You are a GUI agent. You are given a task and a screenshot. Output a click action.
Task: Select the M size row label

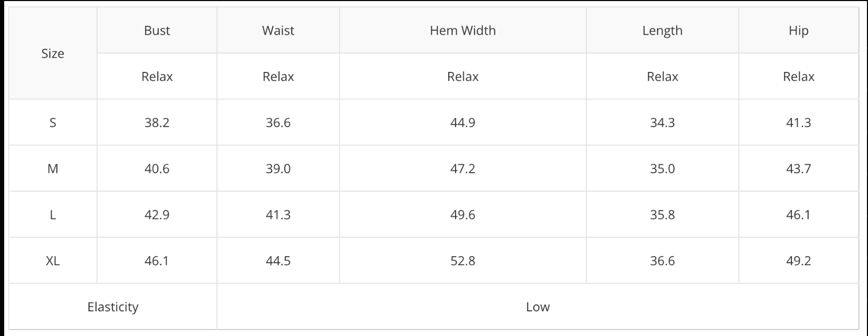point(53,169)
